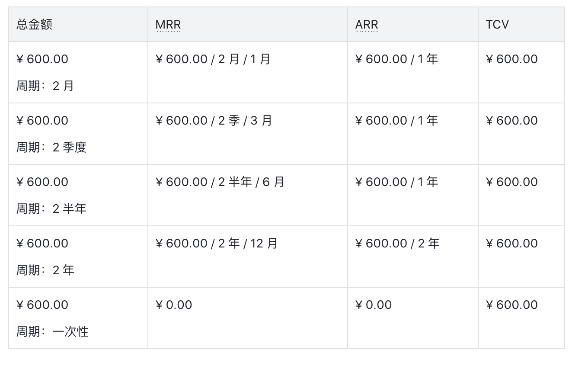Click total amount ¥600.00 in 2 月 row
588x366 pixels.
42,59
